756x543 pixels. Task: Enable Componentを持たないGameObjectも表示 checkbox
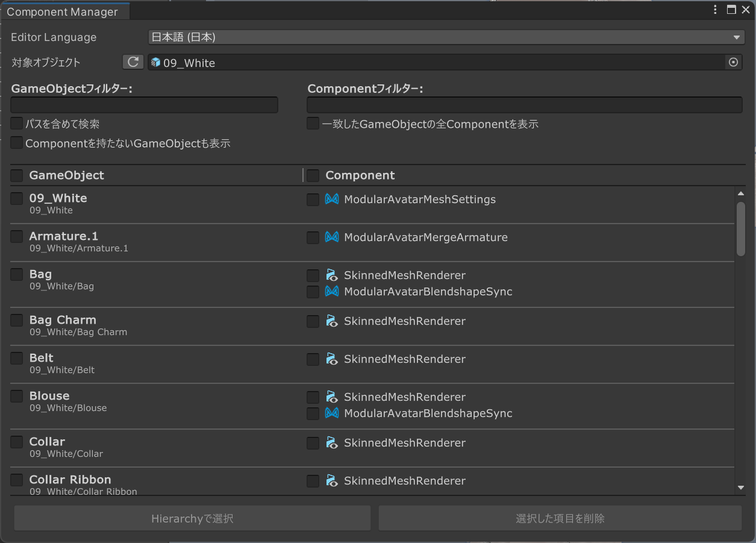pyautogui.click(x=17, y=143)
